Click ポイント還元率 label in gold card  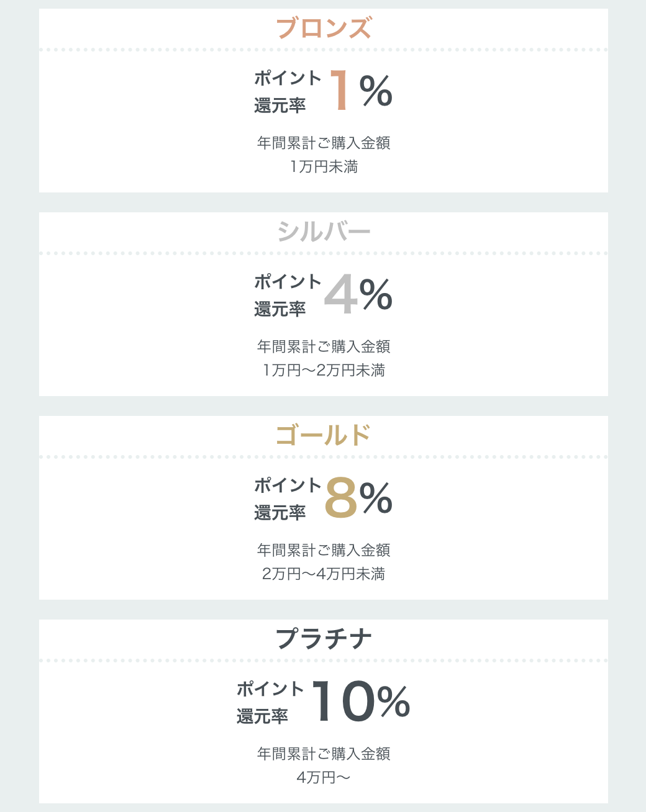(x=288, y=499)
